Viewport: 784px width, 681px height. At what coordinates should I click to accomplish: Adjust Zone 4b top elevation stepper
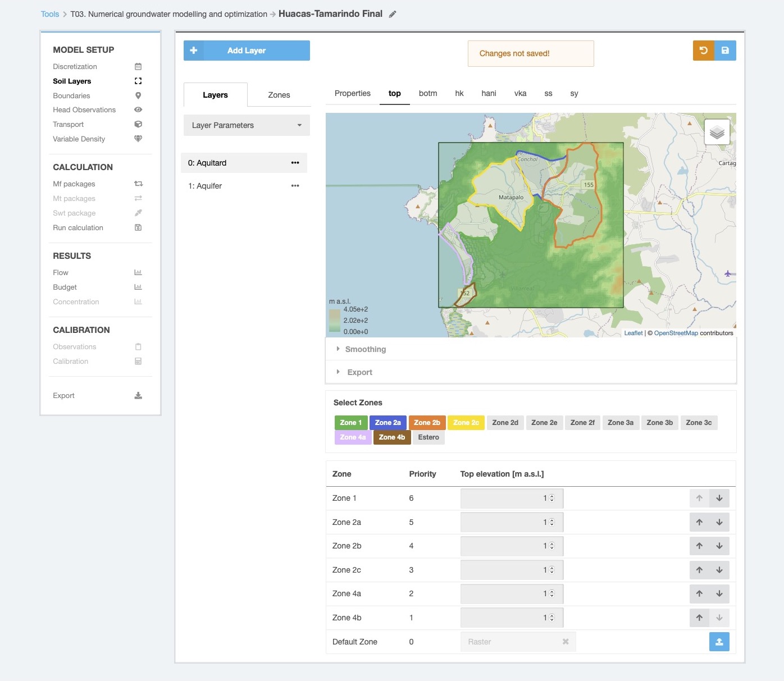551,618
